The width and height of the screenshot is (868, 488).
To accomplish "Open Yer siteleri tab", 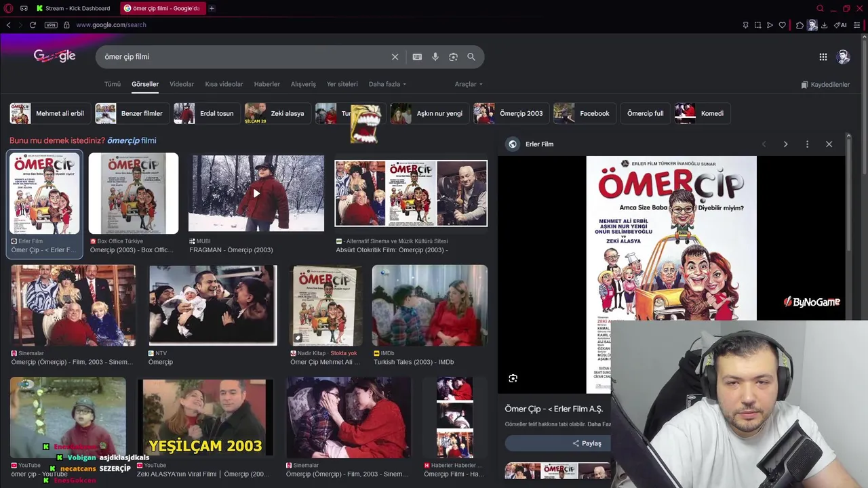I will click(342, 84).
